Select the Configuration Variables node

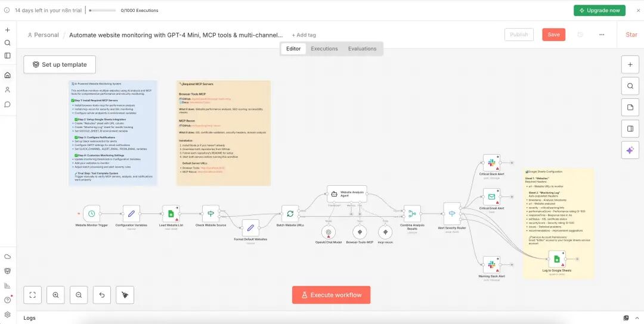click(x=131, y=214)
